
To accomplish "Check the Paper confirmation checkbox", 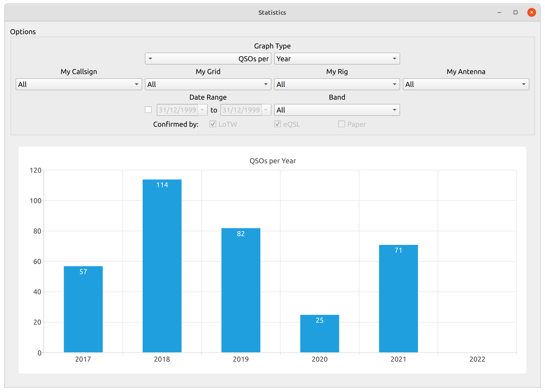I will 341,124.
